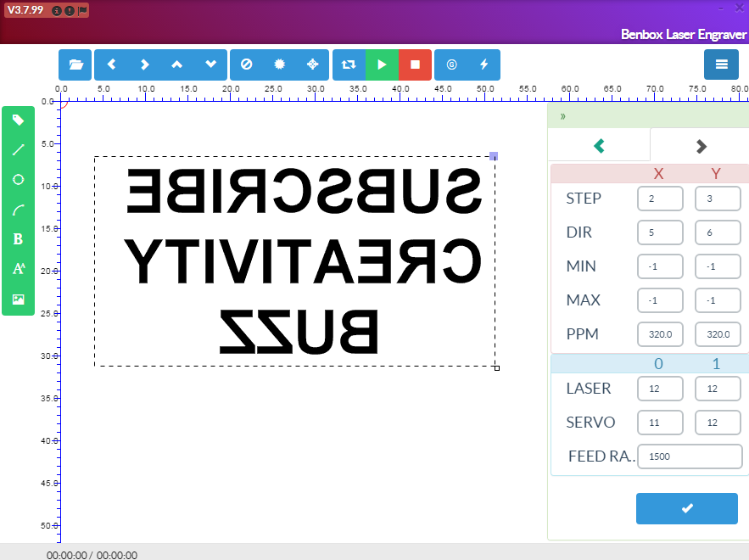Click the MIN Y input field

(718, 266)
